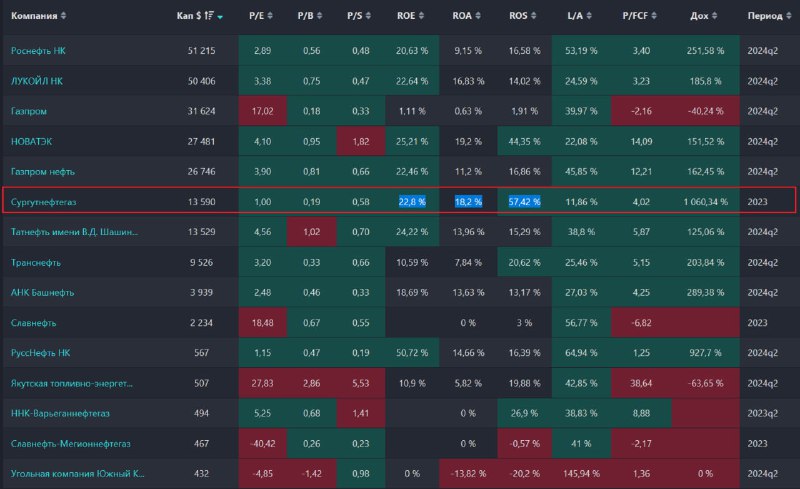Open Якутская топливно-энергет... company link

(x=72, y=383)
